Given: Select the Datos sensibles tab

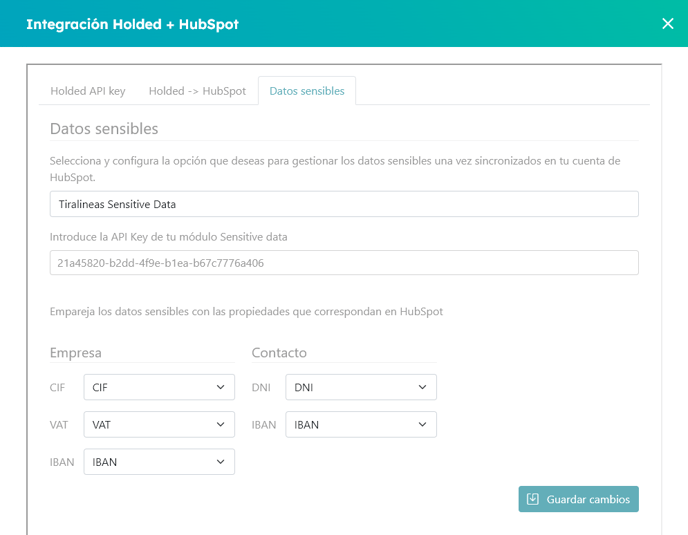Looking at the screenshot, I should [x=307, y=91].
